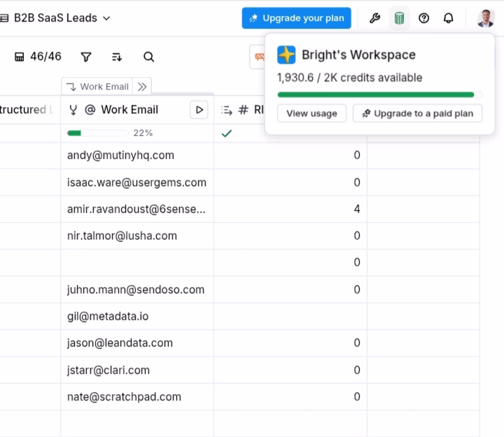This screenshot has height=437, width=504.
Task: Select the gil@metadata.io cell
Action: pyautogui.click(x=137, y=317)
